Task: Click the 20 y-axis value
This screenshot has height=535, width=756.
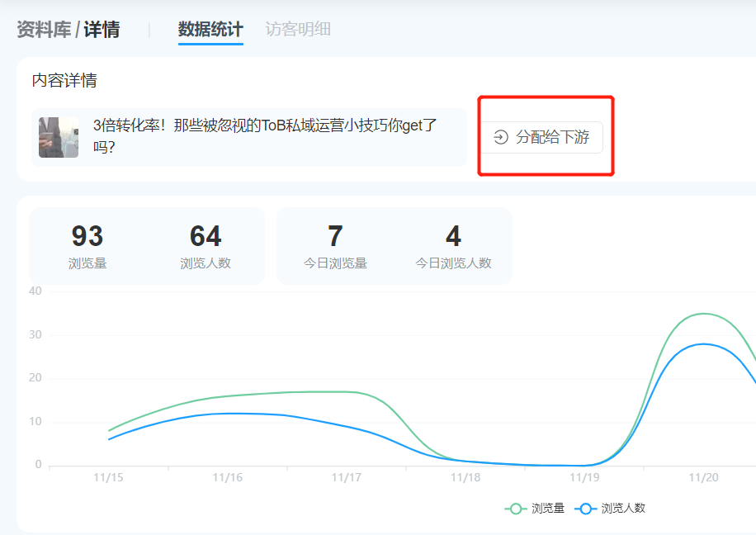Action: [35, 378]
